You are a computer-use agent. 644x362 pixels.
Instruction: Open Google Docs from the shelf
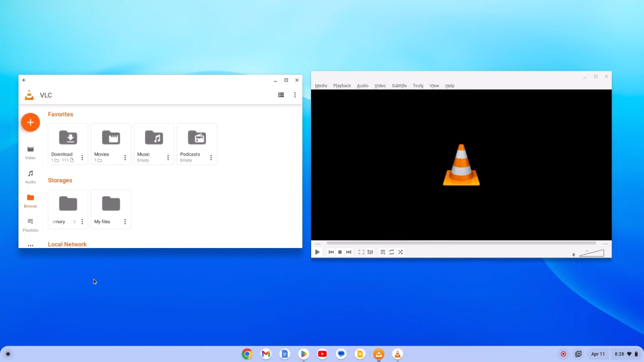285,354
